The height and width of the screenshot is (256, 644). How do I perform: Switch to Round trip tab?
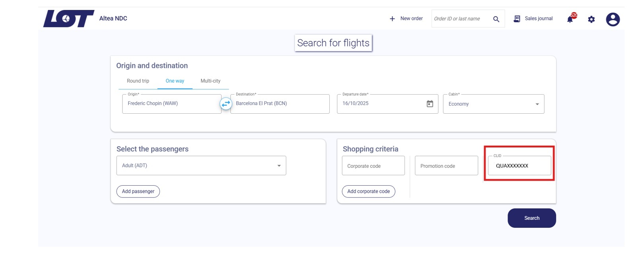(138, 81)
